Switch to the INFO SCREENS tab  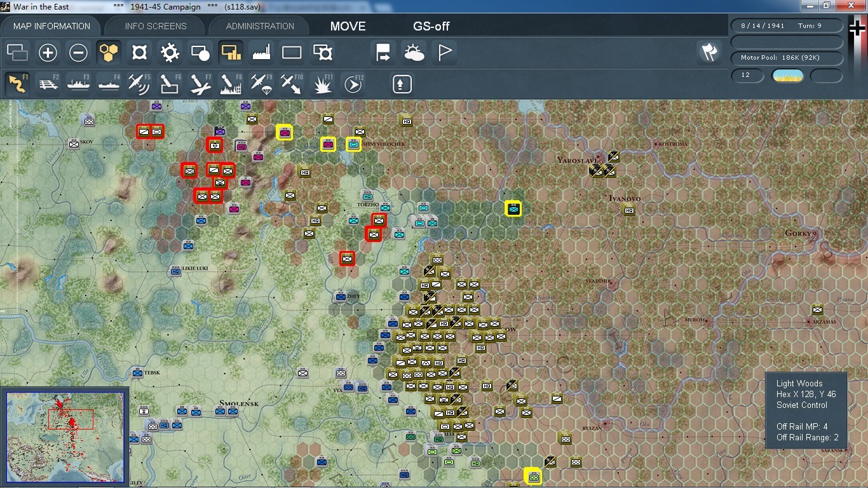(156, 26)
